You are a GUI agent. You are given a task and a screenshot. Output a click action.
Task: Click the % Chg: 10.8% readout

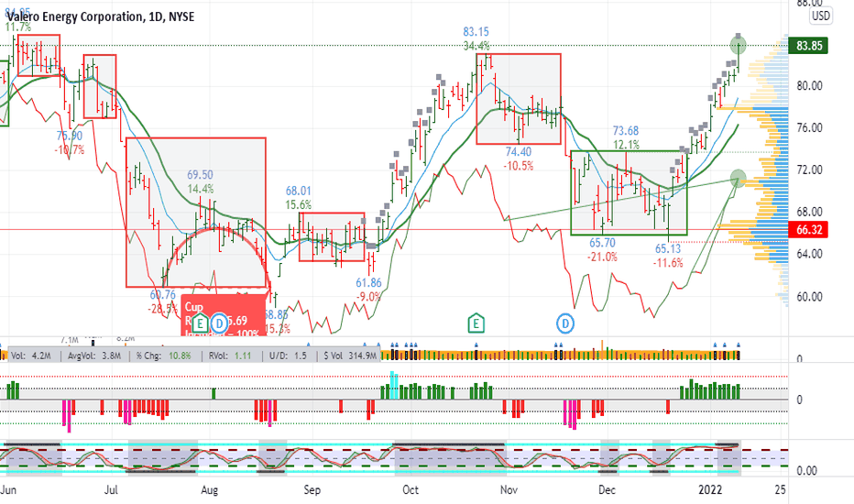click(163, 356)
